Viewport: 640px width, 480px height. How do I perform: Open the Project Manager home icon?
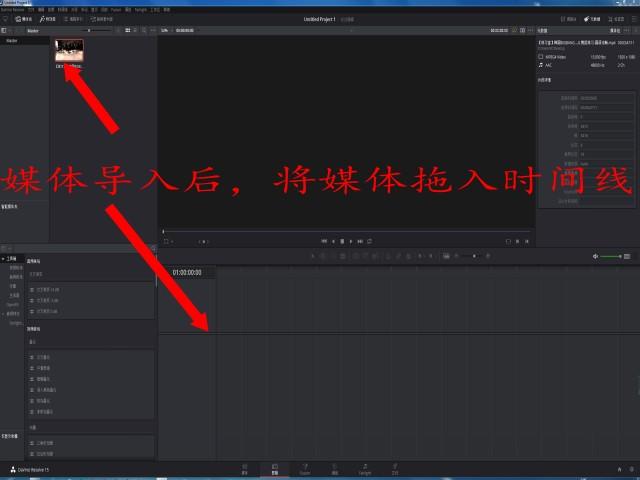619,470
